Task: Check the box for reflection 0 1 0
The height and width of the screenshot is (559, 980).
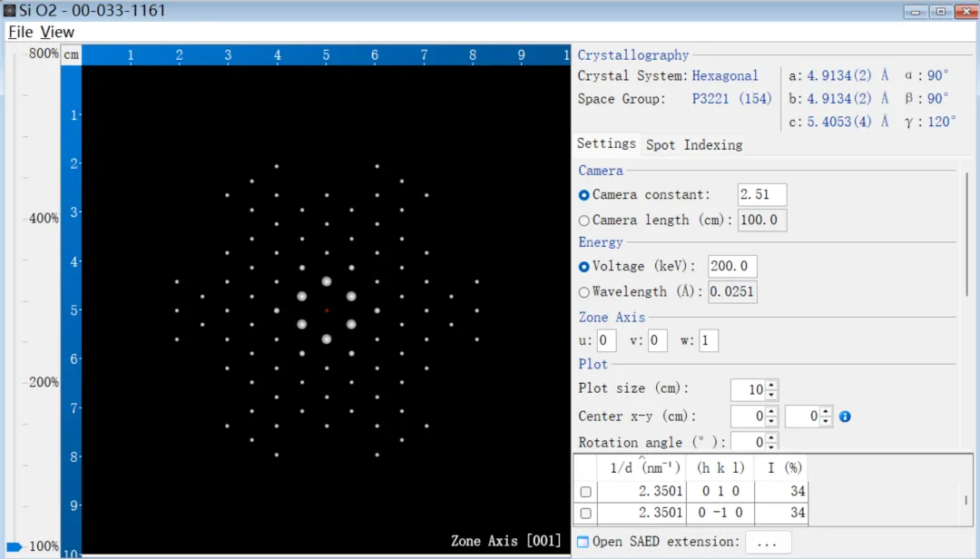Action: 585,492
